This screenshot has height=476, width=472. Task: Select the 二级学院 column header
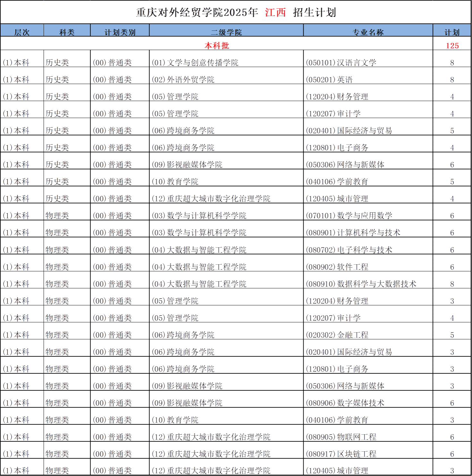226,32
